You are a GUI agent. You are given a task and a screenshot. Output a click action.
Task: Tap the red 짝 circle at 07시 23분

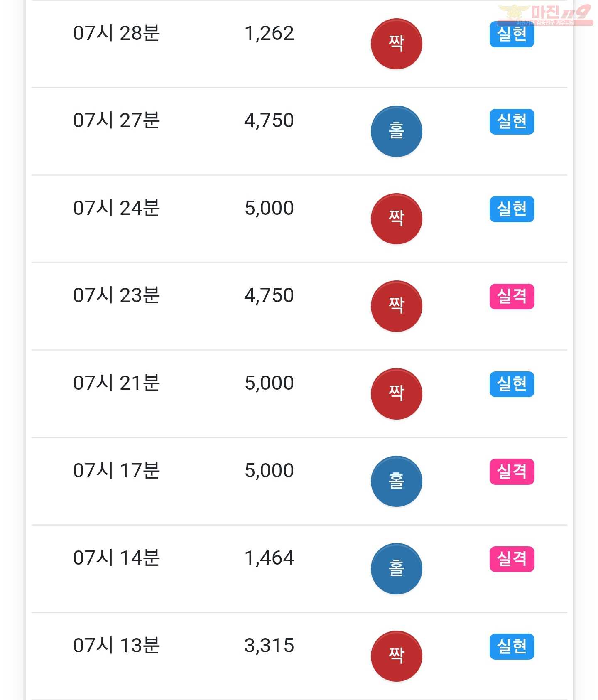[x=396, y=306]
